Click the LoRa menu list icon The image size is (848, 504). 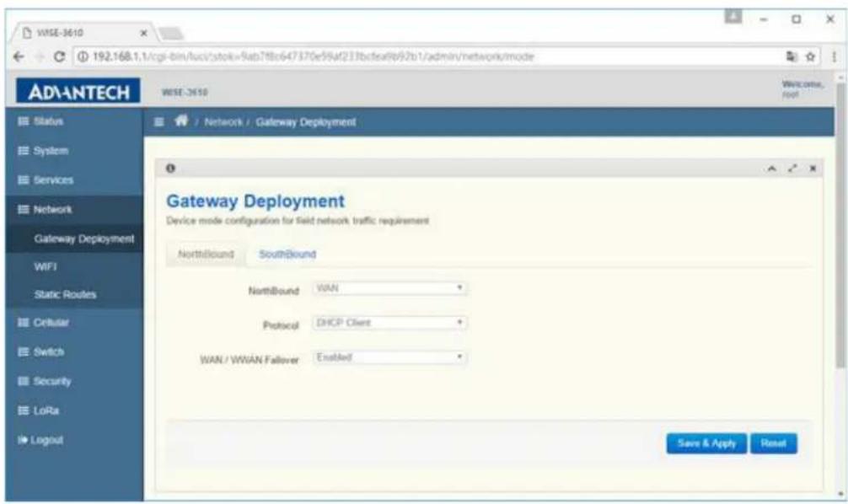24,410
